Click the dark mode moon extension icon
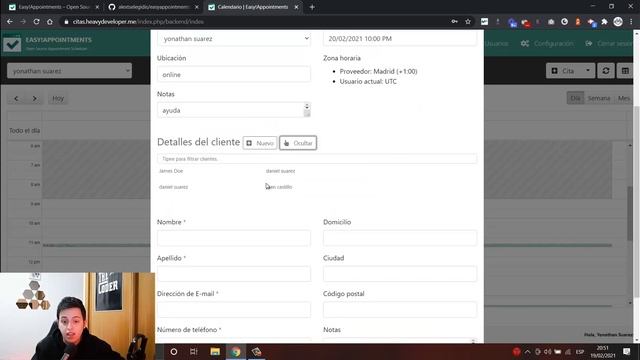Image resolution: width=640 pixels, height=360 pixels. (564, 22)
